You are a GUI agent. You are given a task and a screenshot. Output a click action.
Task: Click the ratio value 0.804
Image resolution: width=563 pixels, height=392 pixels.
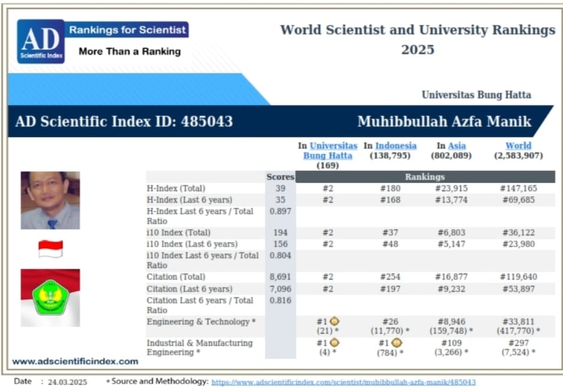(x=280, y=256)
